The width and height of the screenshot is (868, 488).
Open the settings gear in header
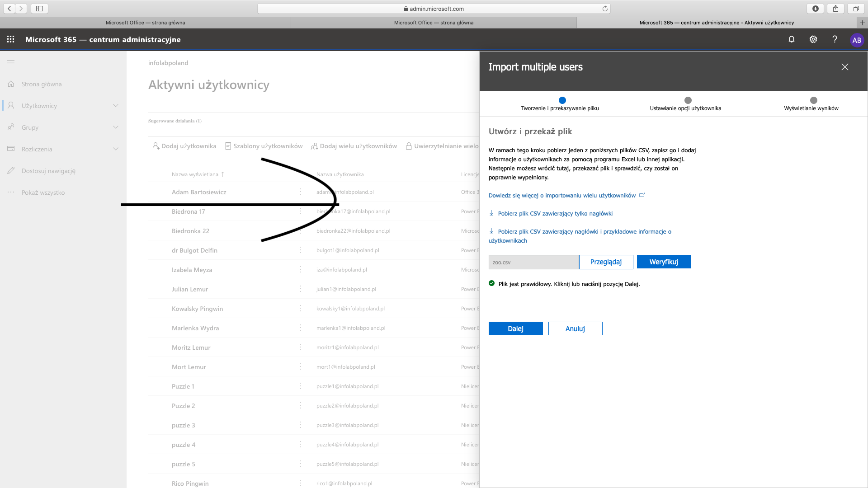coord(813,39)
